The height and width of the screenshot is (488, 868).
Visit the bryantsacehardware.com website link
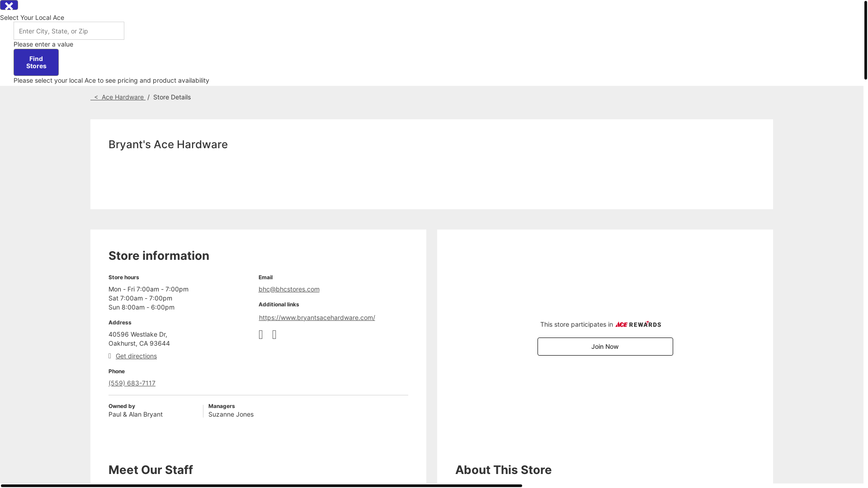(x=317, y=318)
